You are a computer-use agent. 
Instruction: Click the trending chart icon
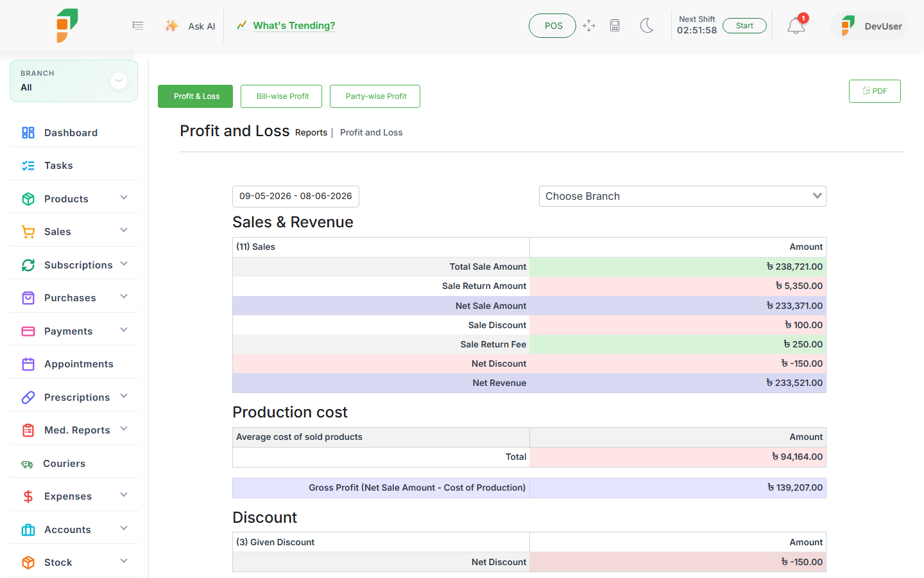point(242,26)
